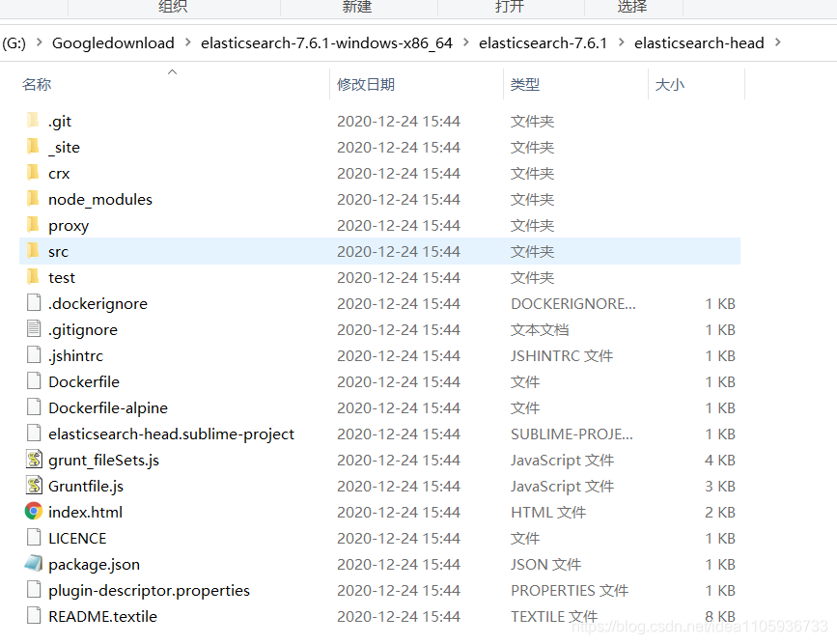Open the 选择 ribbon group
837x644 pixels.
[x=632, y=7]
